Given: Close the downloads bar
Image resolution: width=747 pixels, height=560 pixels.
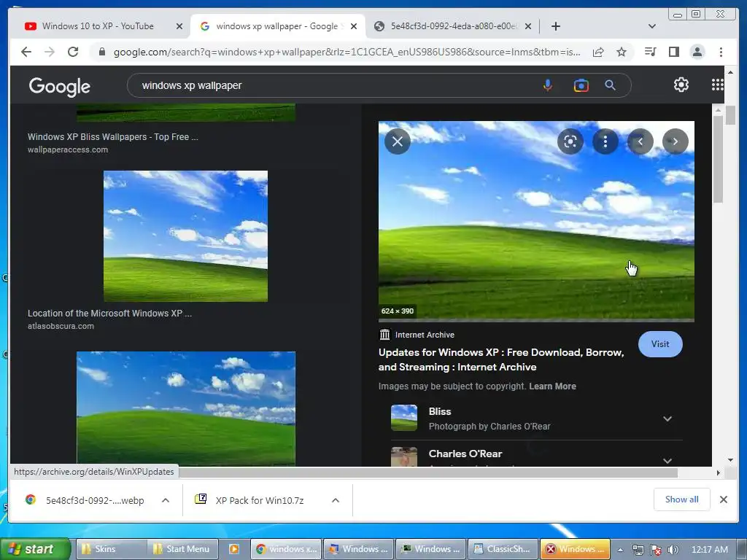Looking at the screenshot, I should coord(723,499).
